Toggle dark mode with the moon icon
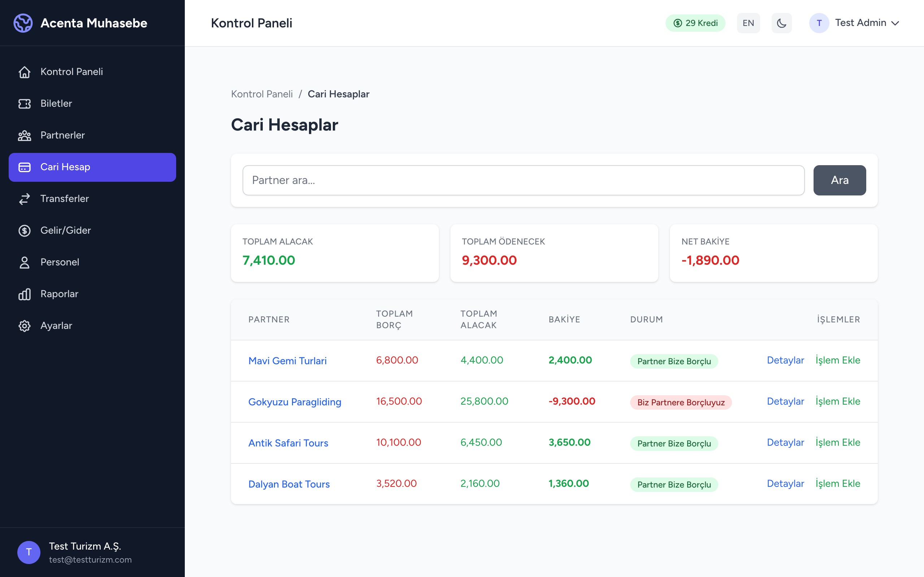924x577 pixels. [x=781, y=23]
